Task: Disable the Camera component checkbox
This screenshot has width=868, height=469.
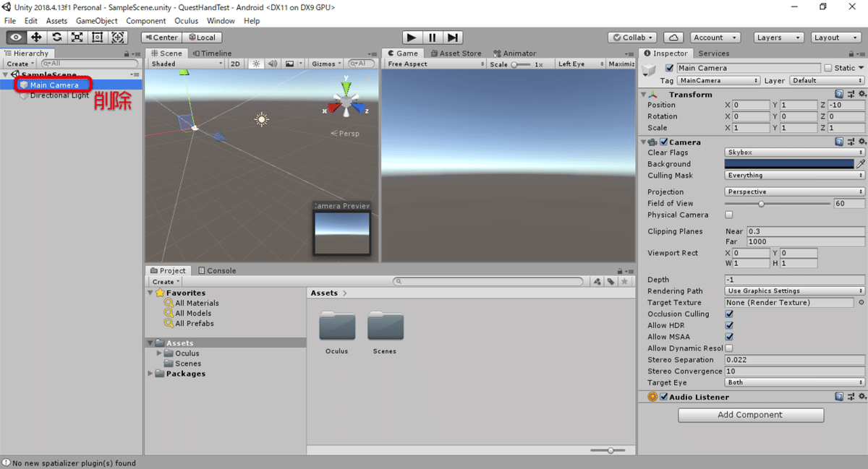Action: [664, 142]
